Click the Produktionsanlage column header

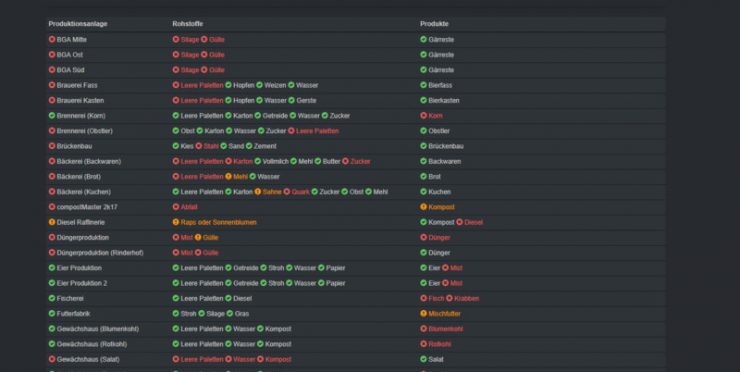[78, 24]
